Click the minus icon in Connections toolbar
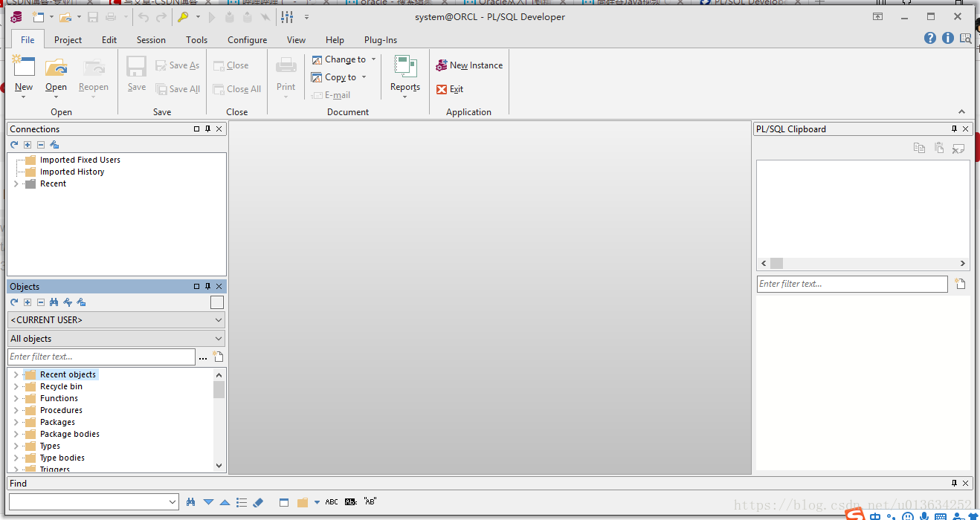The image size is (980, 520). pyautogui.click(x=41, y=145)
